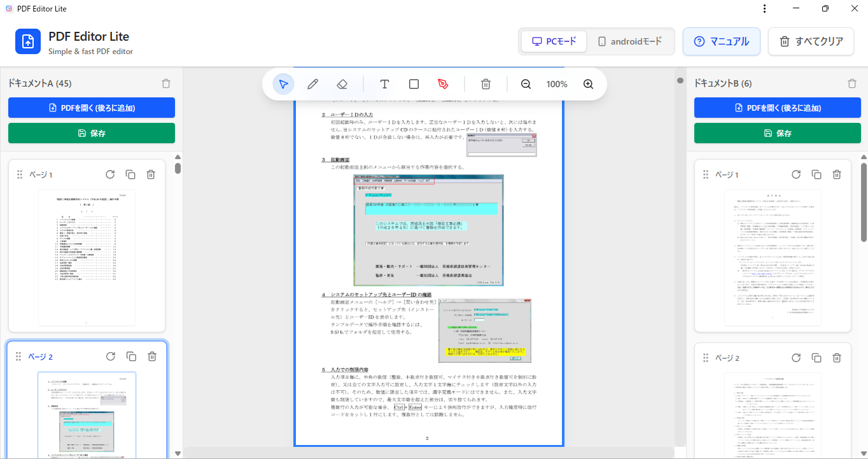Click the Document A list scrollbar thumb
This screenshot has height=459, width=868.
[x=178, y=168]
